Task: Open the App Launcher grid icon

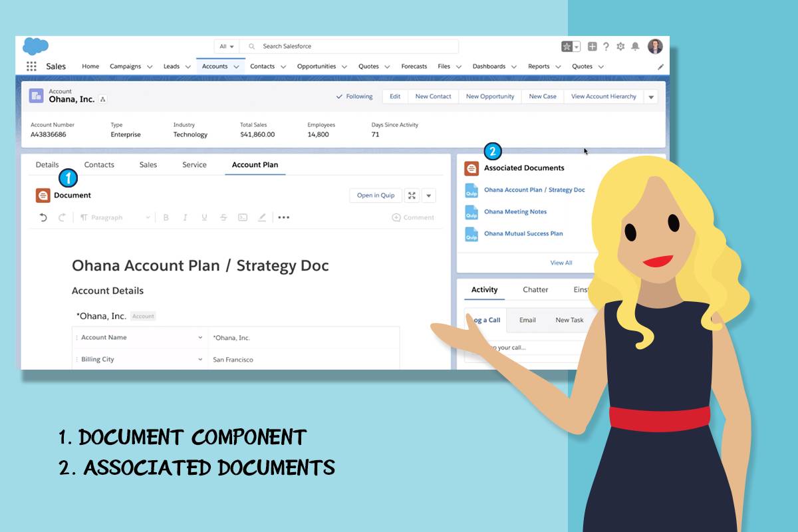Action: (x=31, y=66)
